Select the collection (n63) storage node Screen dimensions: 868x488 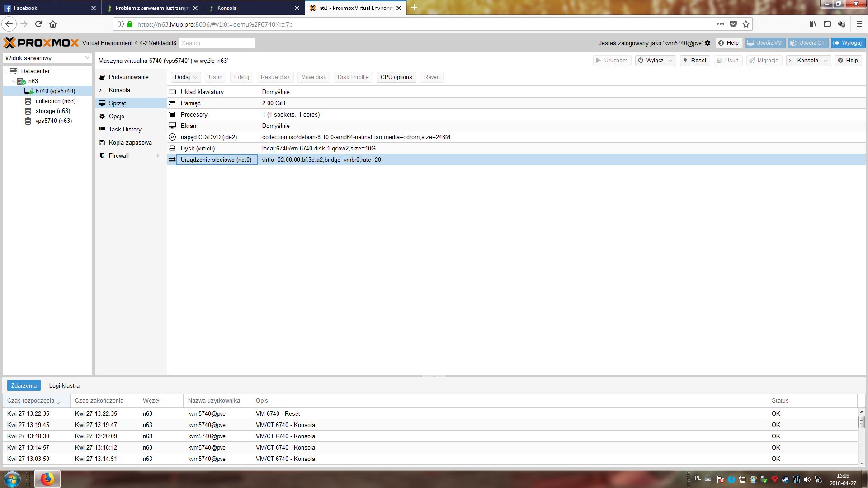pyautogui.click(x=55, y=101)
